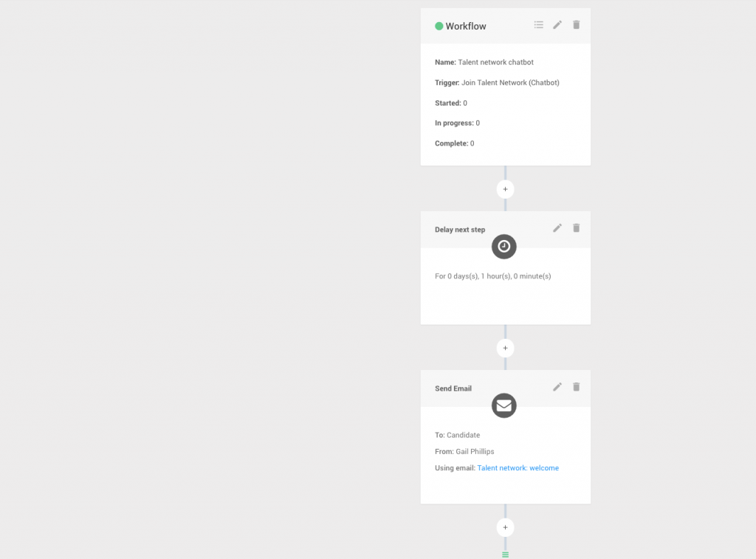Add a step after the Workflow card
This screenshot has width=756, height=559.
(x=505, y=189)
